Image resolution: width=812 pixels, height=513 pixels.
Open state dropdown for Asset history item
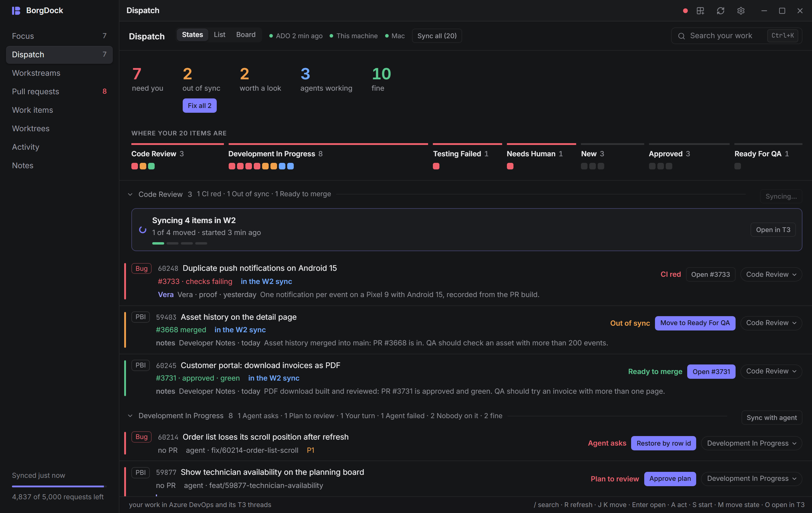pyautogui.click(x=771, y=323)
